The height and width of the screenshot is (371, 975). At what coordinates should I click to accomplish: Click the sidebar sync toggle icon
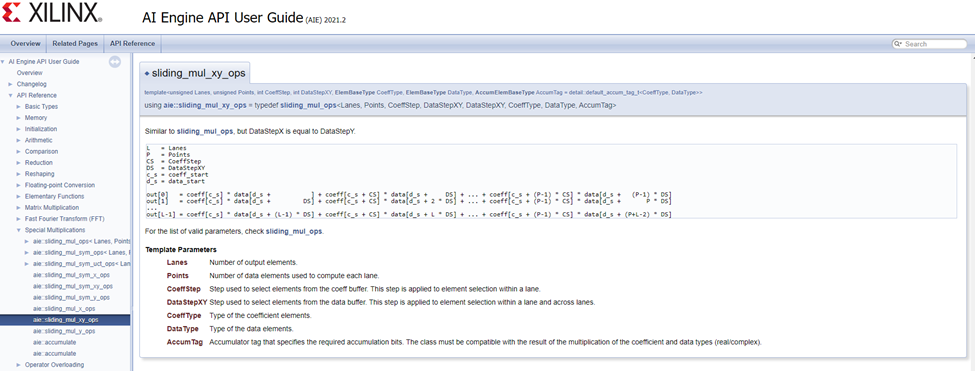[115, 62]
